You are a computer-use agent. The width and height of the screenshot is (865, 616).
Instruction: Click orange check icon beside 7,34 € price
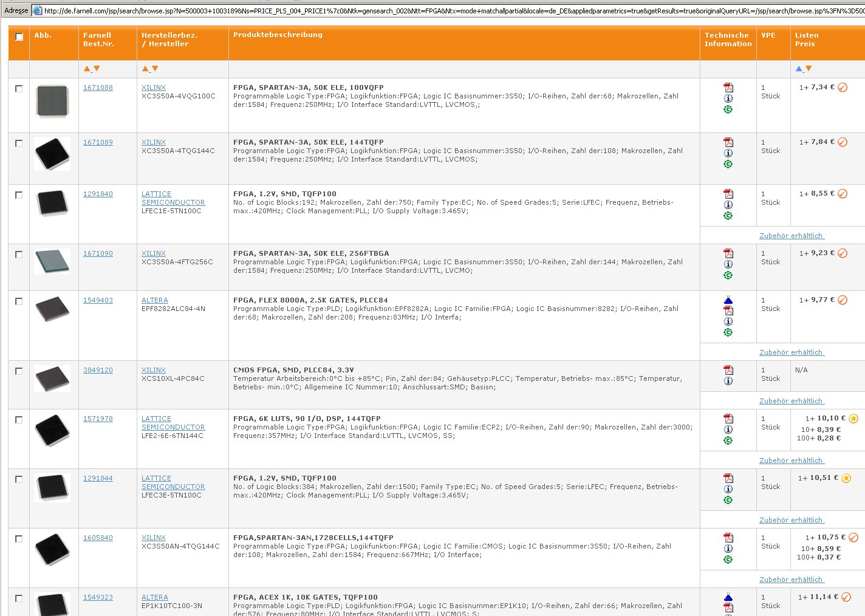[x=843, y=87]
